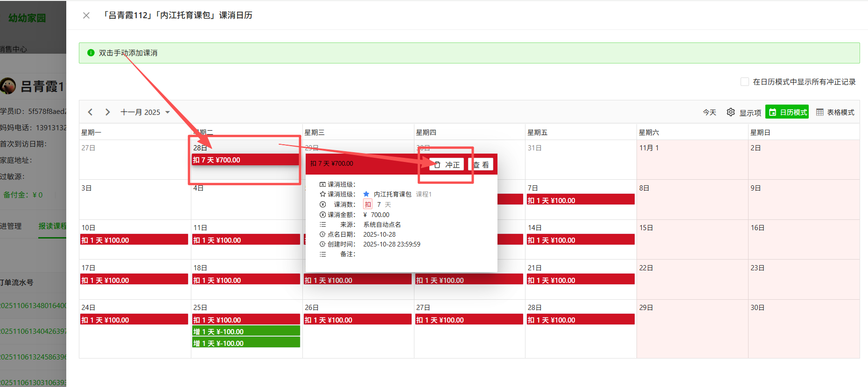Select the first green 增 1 天 ¥-100.00 entry
The width and height of the screenshot is (868, 387).
point(246,331)
